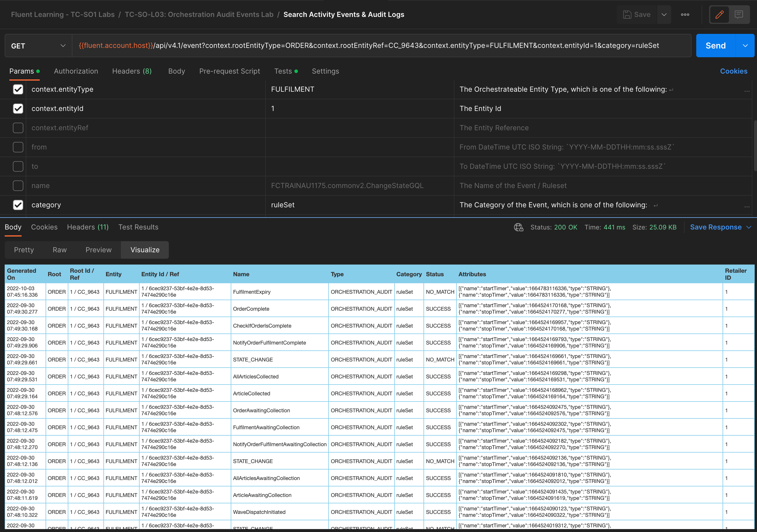Image resolution: width=757 pixels, height=532 pixels.
Task: Uncheck the category parameter checkbox
Action: 18,205
